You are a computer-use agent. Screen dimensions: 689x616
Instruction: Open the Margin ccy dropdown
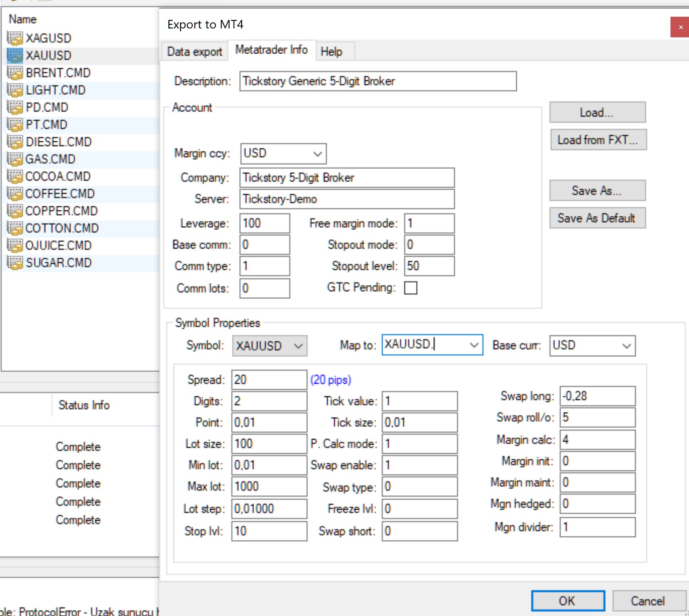tap(283, 154)
